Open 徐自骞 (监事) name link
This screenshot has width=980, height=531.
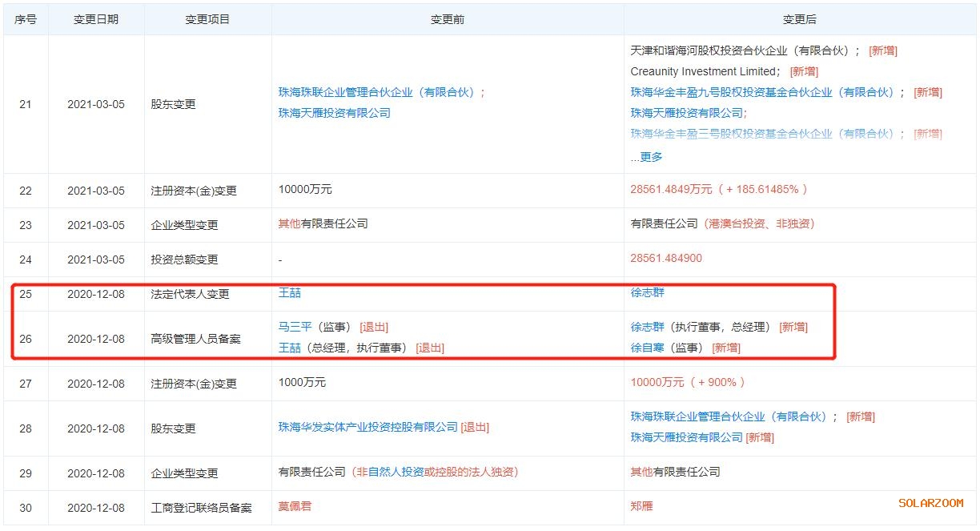point(647,348)
